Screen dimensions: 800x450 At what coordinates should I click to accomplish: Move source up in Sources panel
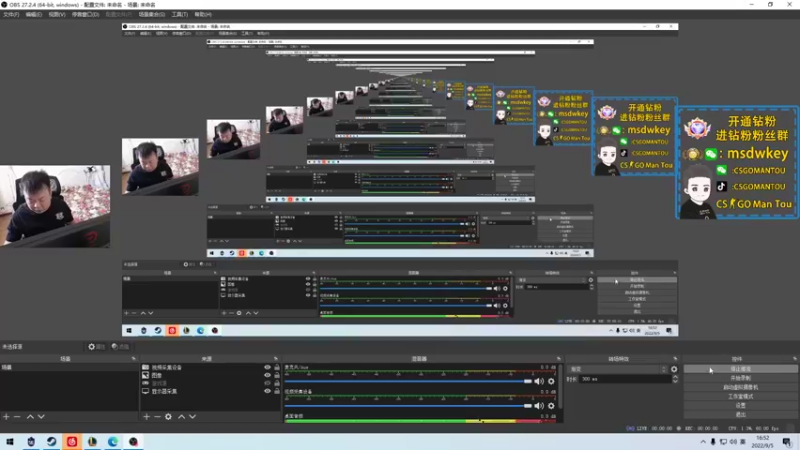coord(181,417)
